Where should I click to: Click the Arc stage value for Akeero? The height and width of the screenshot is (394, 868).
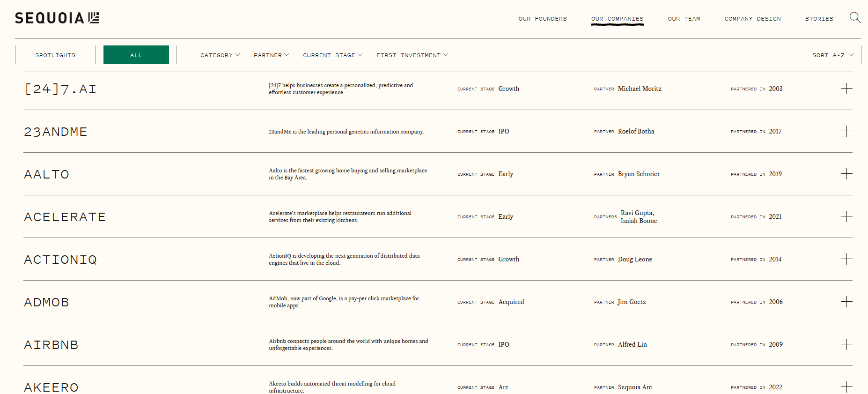(x=503, y=387)
